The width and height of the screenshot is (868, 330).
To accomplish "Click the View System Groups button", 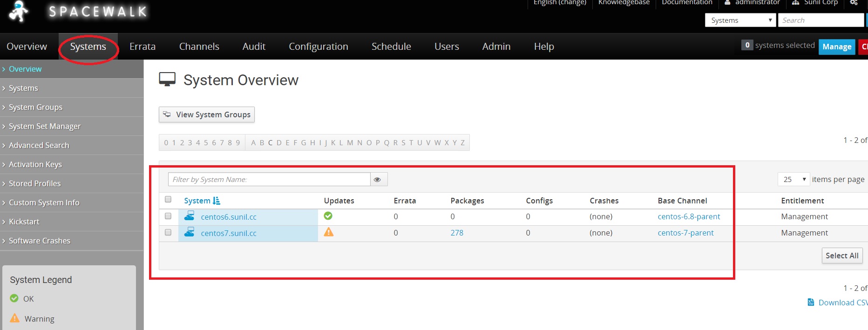I will [207, 114].
